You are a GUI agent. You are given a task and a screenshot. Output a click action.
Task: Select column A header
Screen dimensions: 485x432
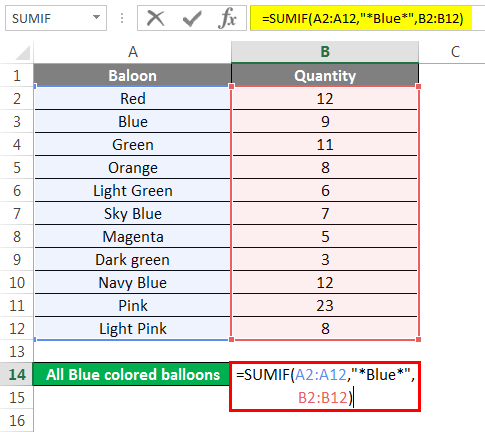click(133, 52)
